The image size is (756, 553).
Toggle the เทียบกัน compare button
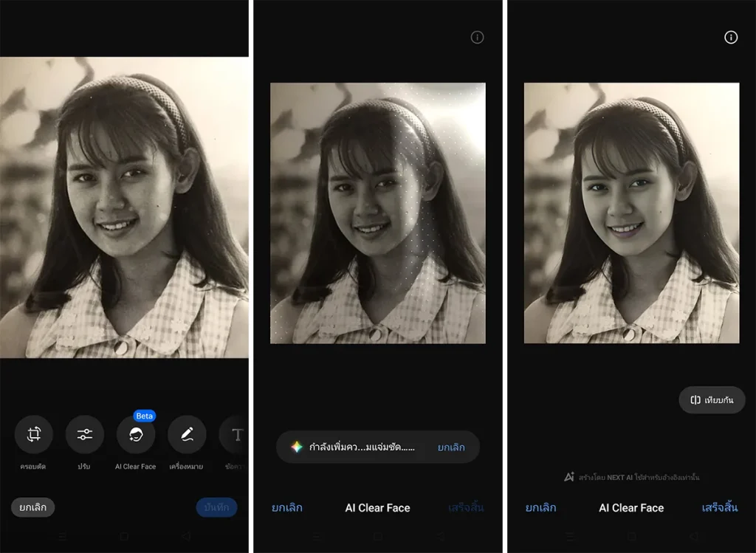click(x=712, y=400)
